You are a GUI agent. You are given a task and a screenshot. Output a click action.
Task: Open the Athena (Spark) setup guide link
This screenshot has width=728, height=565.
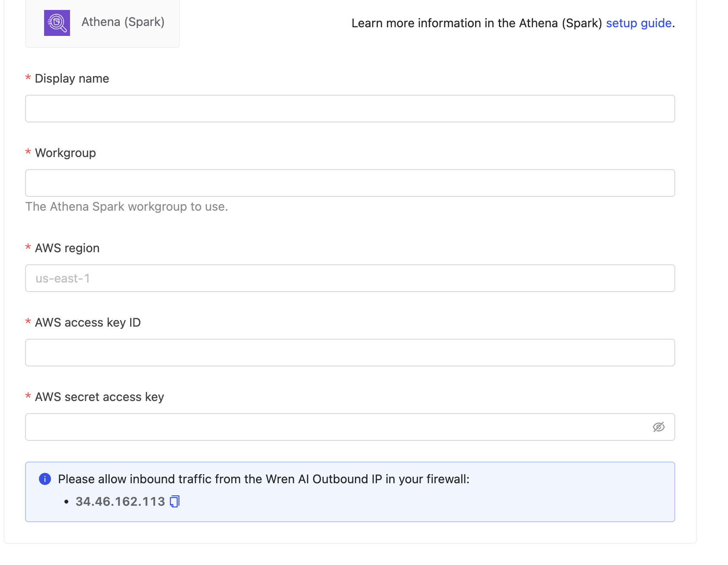(639, 23)
